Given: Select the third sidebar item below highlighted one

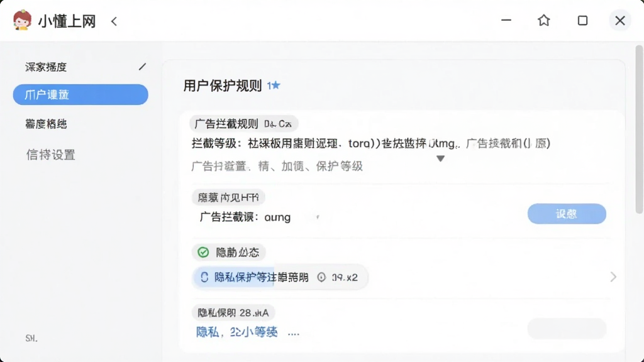Looking at the screenshot, I should tap(46, 124).
